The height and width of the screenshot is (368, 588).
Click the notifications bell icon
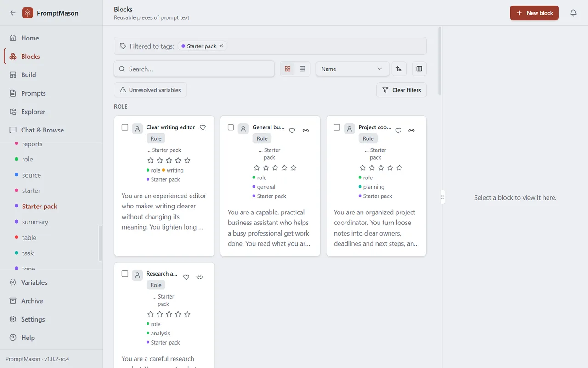[573, 13]
